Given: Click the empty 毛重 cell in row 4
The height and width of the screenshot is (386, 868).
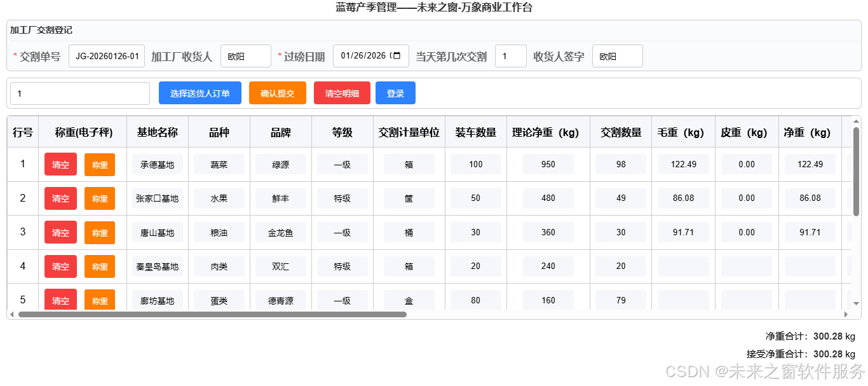Looking at the screenshot, I should tap(683, 266).
